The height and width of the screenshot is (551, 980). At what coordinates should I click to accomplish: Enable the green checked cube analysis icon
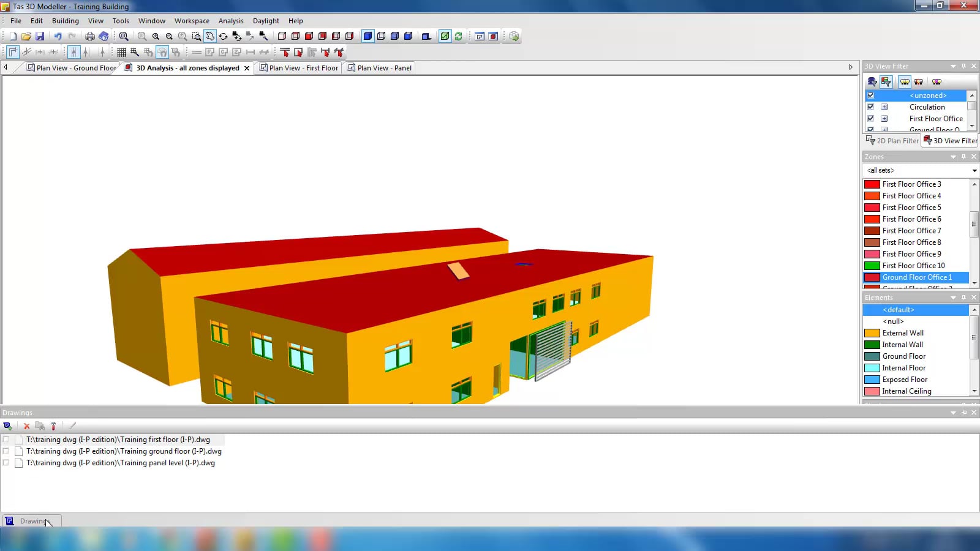click(x=444, y=36)
